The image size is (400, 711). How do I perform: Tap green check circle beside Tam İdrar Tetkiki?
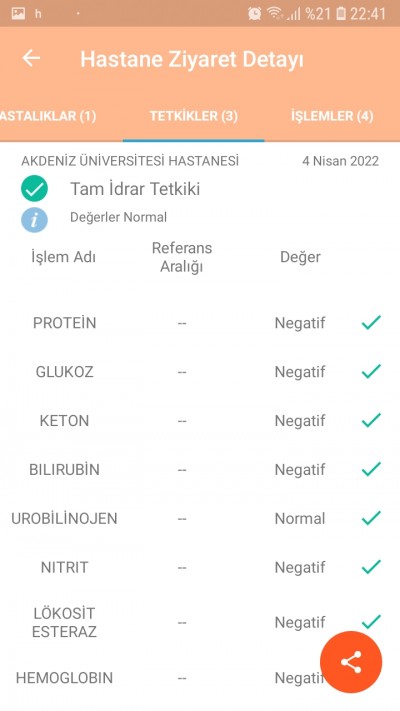(x=34, y=188)
